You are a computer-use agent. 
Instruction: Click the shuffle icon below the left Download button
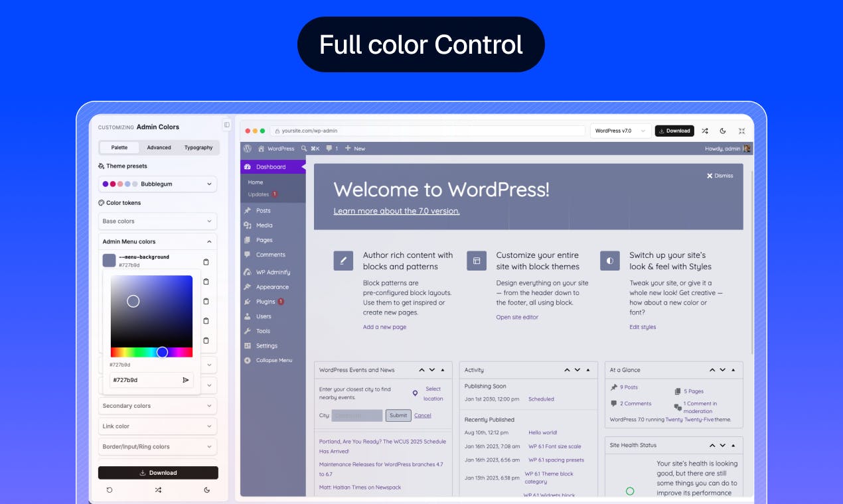click(x=158, y=490)
